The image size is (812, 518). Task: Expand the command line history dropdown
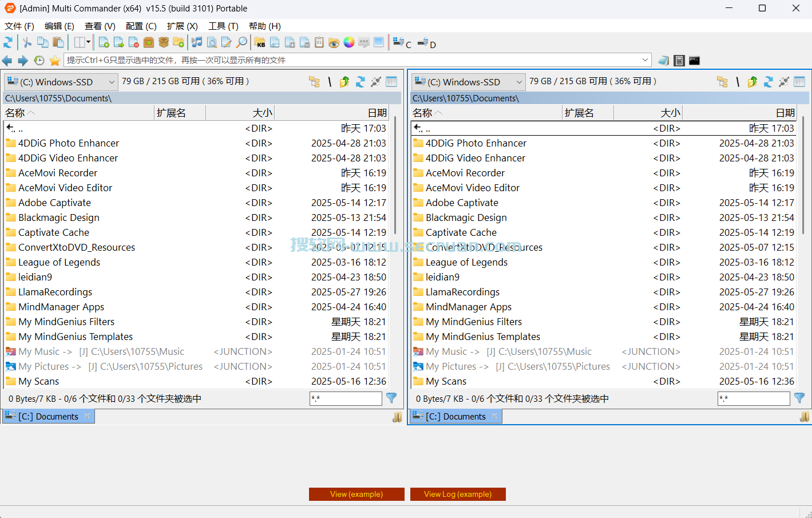(645, 60)
